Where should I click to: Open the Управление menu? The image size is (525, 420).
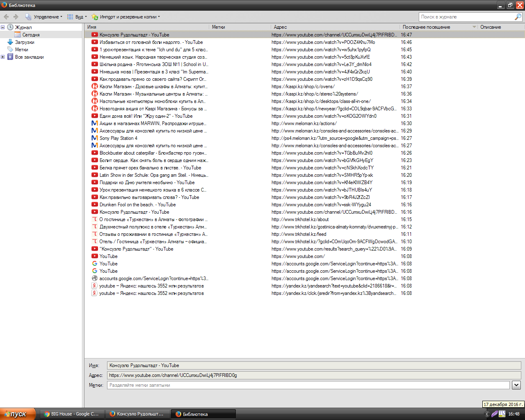43,17
